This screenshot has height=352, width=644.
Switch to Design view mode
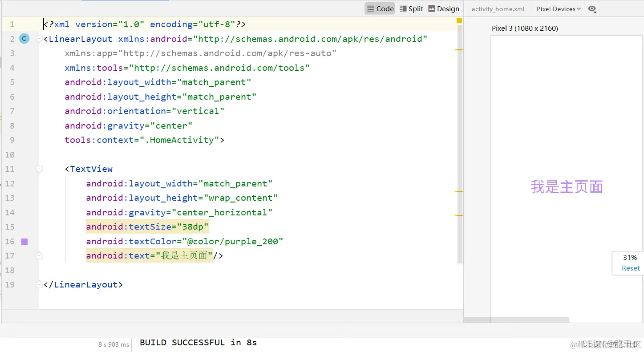pos(443,8)
